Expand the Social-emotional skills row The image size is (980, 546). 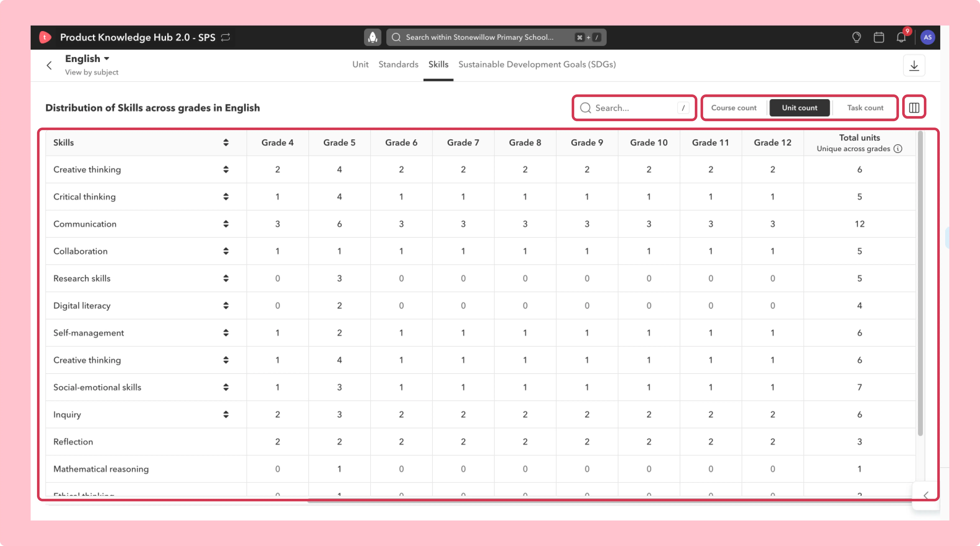(226, 387)
